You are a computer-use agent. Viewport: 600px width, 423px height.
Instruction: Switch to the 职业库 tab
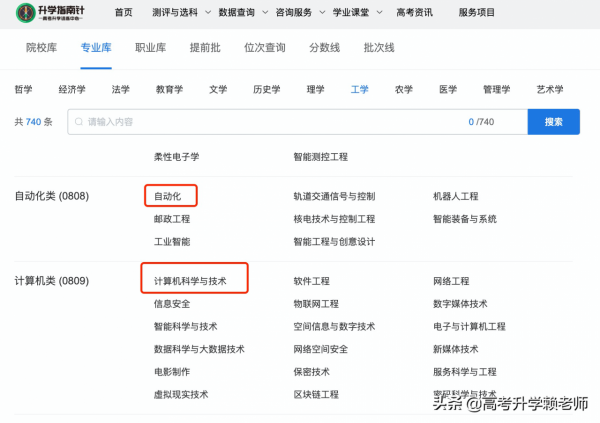[x=150, y=48]
